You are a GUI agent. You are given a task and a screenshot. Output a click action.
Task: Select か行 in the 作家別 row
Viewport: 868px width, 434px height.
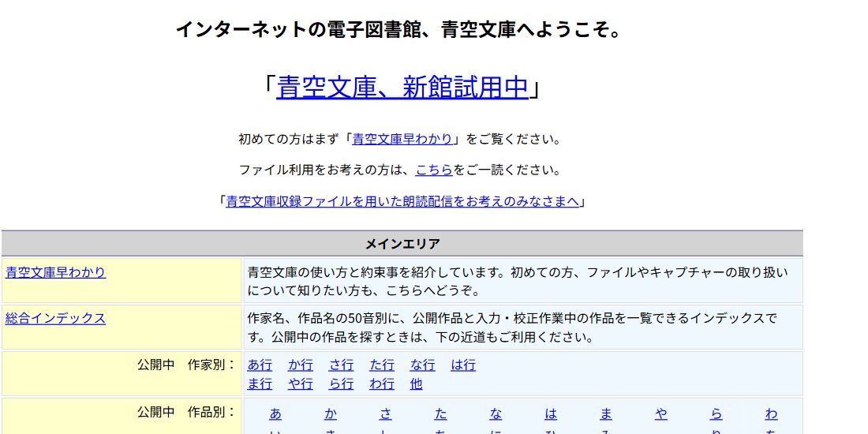click(301, 365)
